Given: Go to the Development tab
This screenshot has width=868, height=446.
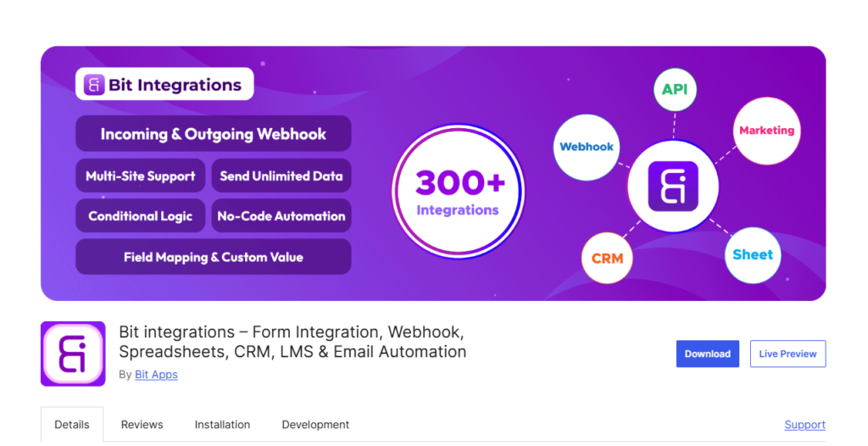Looking at the screenshot, I should (315, 425).
